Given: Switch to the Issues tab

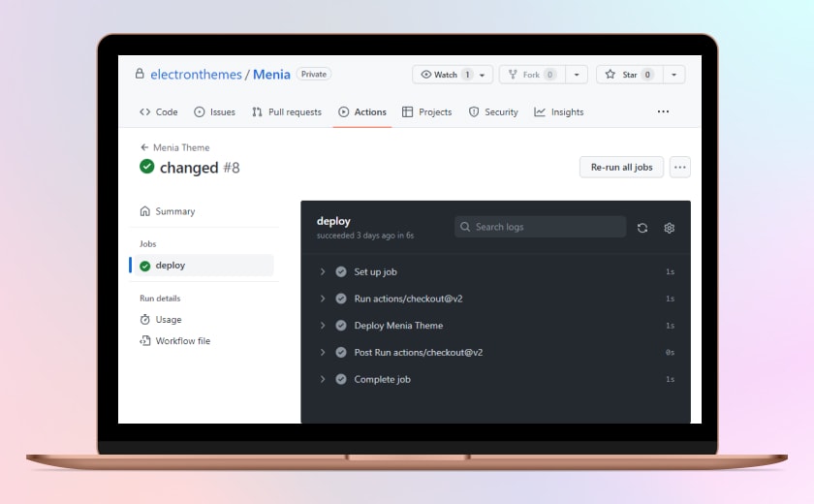Looking at the screenshot, I should click(x=214, y=112).
